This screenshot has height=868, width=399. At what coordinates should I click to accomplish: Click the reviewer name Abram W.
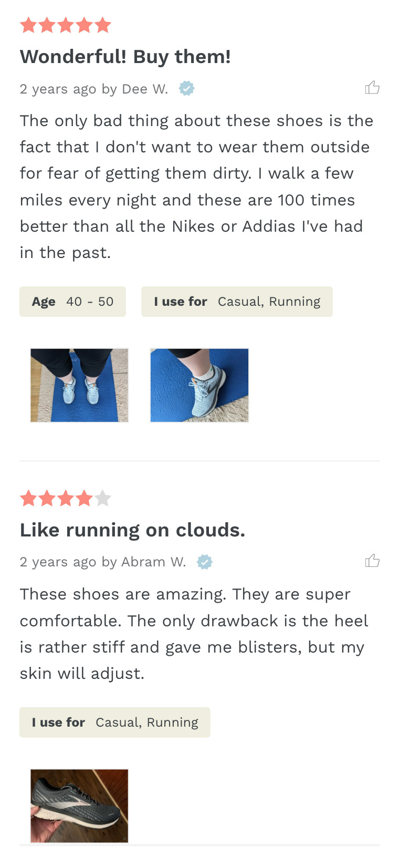tap(154, 562)
